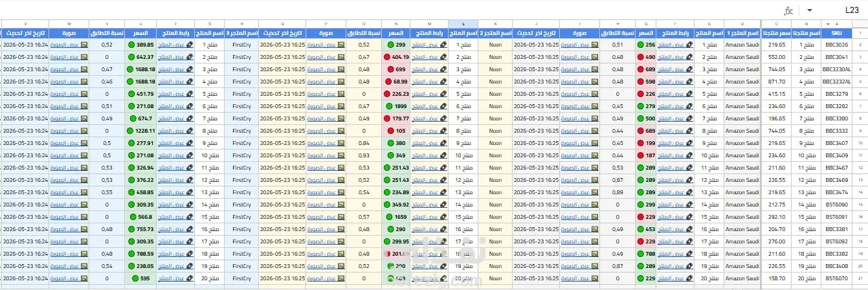The image size is (868, 290).
Task: Select the Noon match ratio cell 0,93
Action: point(364,155)
